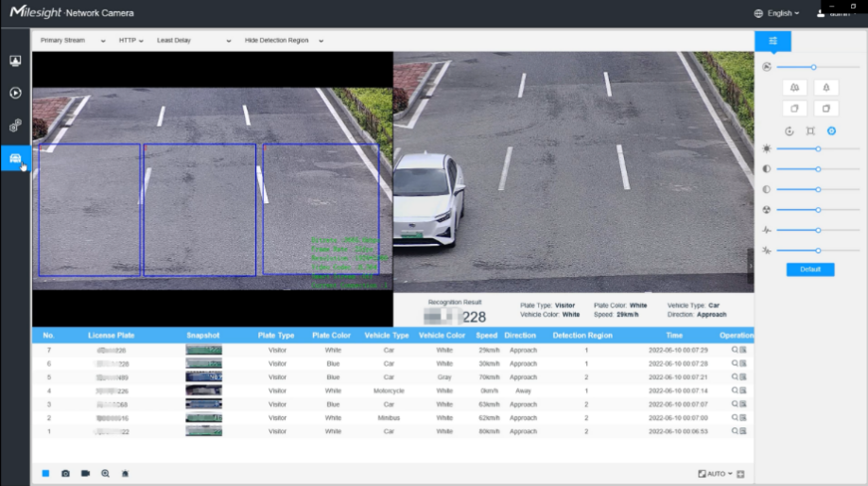868x486 pixels.
Task: Open snapshot thumbnail in row 2 Minibus
Action: 203,417
